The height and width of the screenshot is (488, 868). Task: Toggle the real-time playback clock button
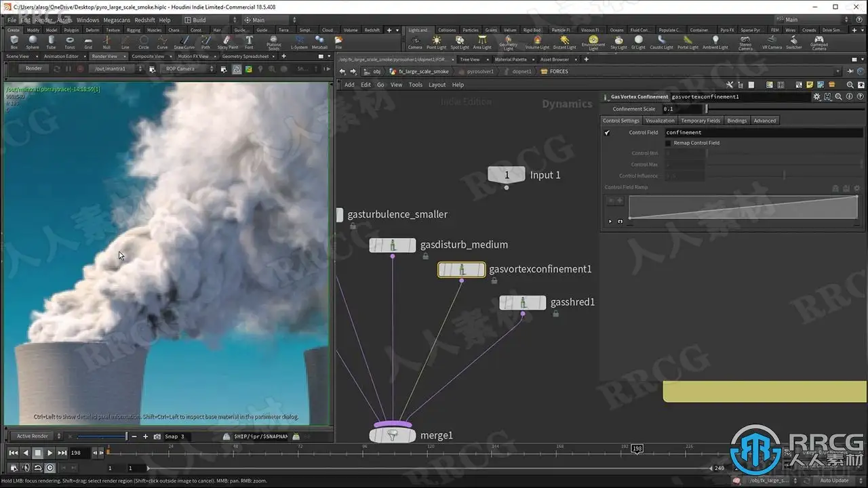50,468
